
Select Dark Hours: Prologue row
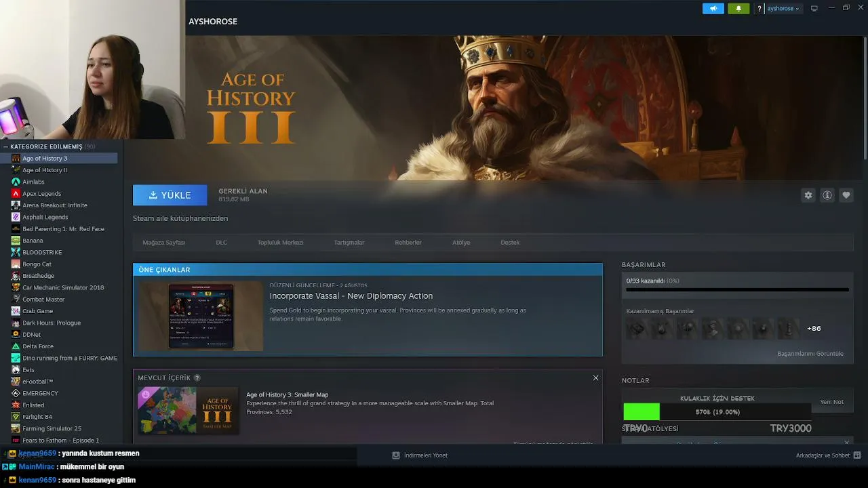tap(58, 323)
